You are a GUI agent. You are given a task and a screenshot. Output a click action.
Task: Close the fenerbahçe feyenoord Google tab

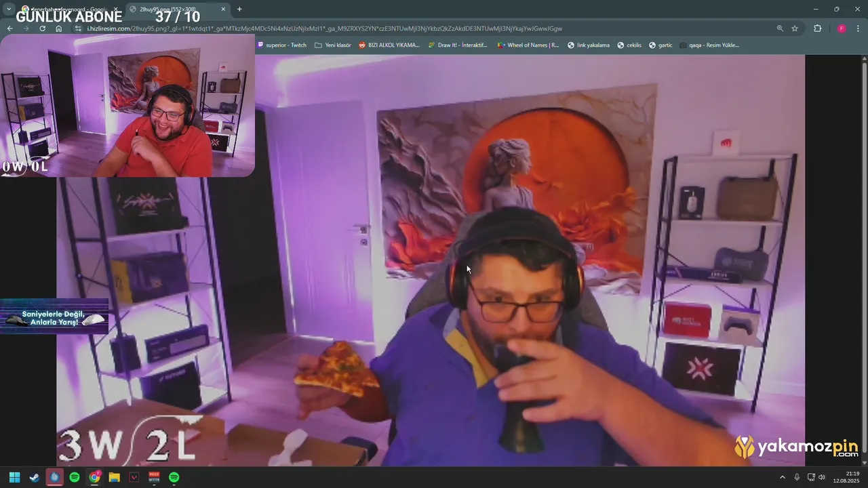coord(115,9)
